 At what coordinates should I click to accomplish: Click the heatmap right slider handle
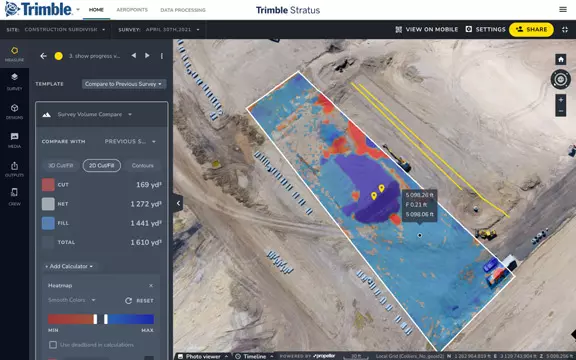(106, 319)
